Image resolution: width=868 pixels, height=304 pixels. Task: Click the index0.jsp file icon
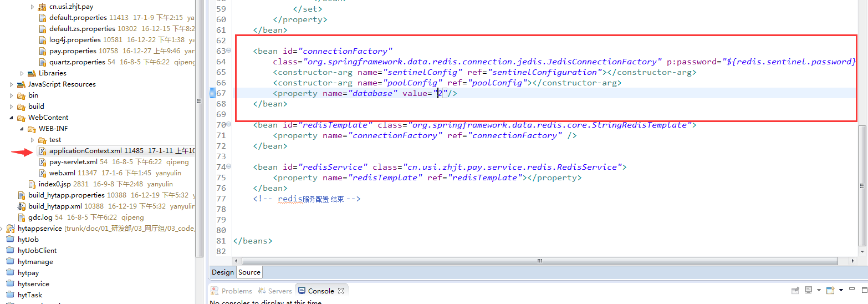32,184
